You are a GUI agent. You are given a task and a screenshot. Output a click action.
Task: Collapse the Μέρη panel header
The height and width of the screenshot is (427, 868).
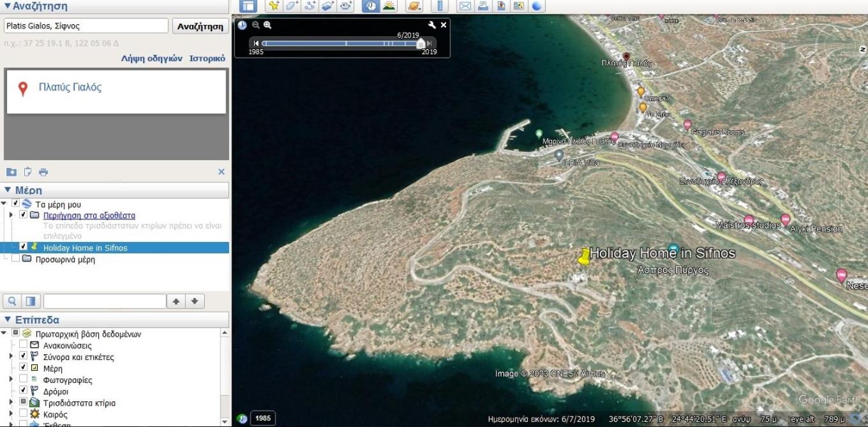[8, 190]
